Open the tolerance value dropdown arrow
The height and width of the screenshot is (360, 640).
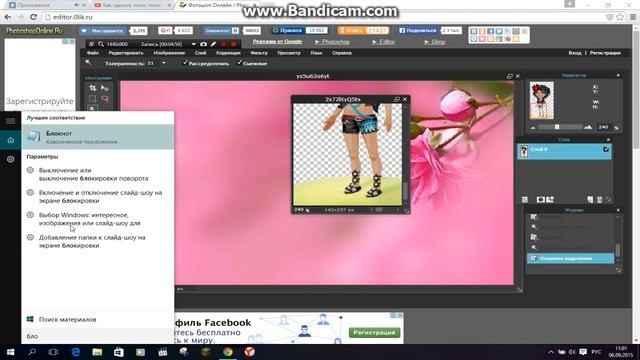164,63
